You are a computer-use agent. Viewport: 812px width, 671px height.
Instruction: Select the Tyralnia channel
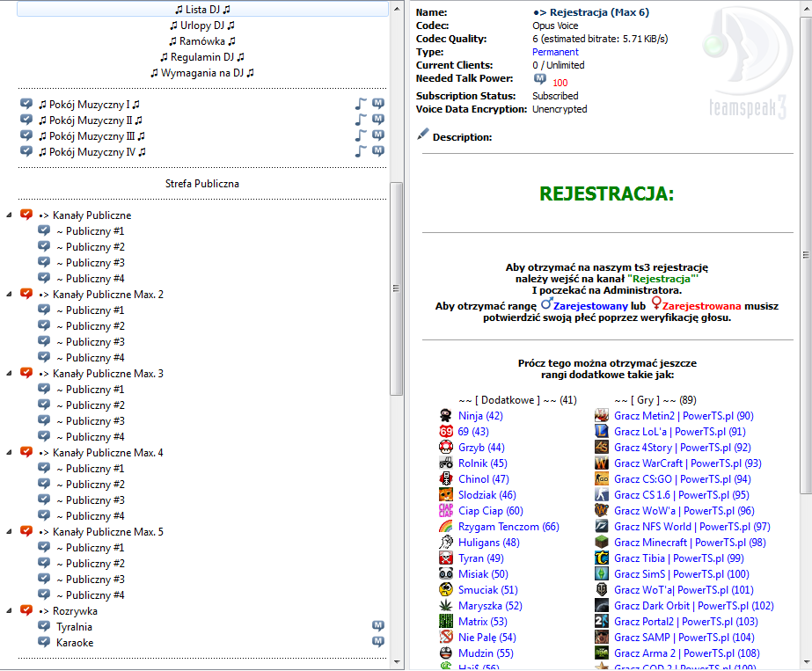pyautogui.click(x=74, y=626)
